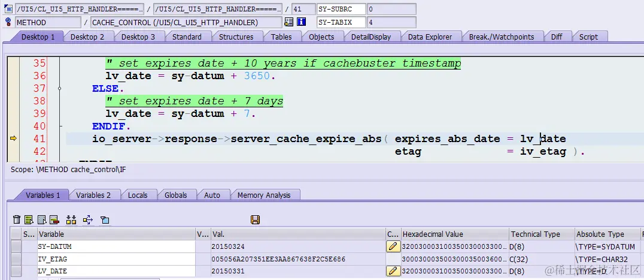
Task: Switch to the Script tab
Action: 588,37
